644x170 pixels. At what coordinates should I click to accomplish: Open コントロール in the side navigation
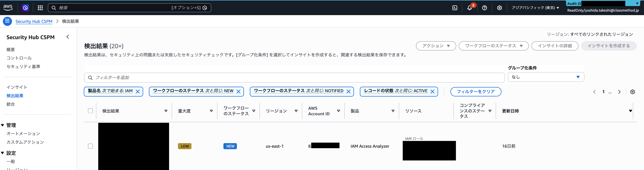pyautogui.click(x=19, y=58)
